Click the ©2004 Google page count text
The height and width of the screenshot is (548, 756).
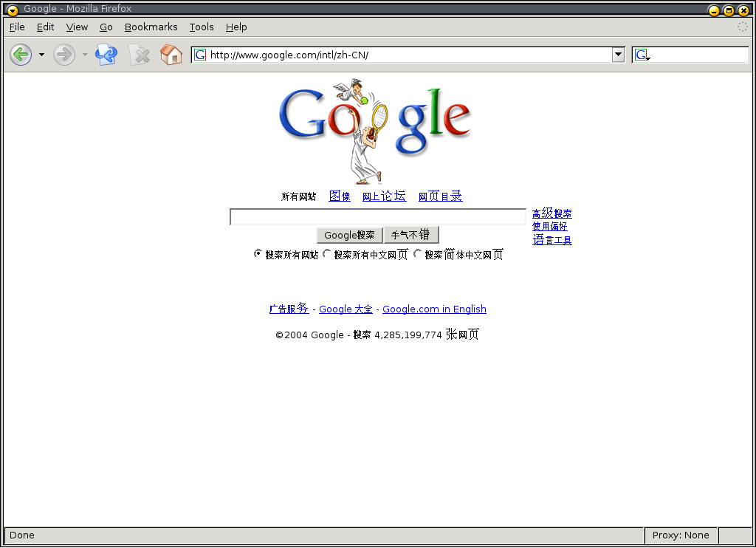pos(377,335)
